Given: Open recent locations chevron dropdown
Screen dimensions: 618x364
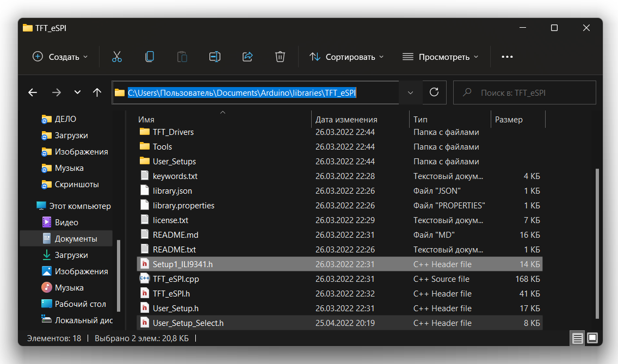Looking at the screenshot, I should coord(77,92).
